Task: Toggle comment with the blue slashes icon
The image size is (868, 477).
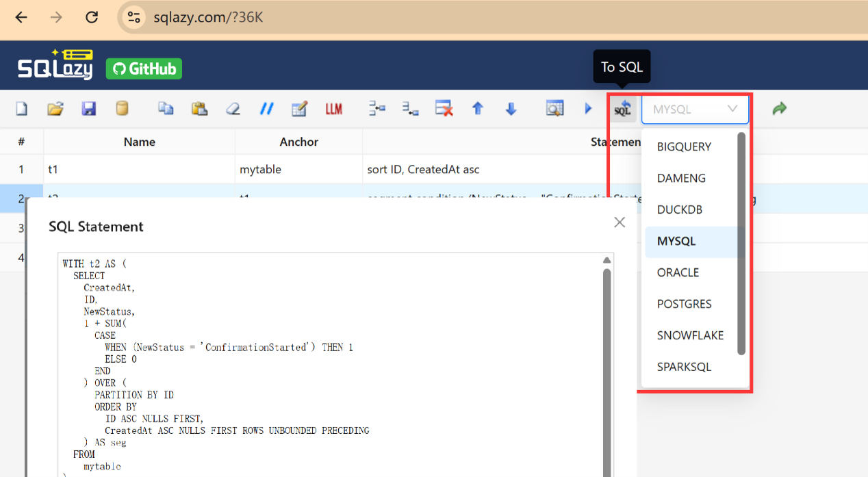Action: tap(266, 109)
